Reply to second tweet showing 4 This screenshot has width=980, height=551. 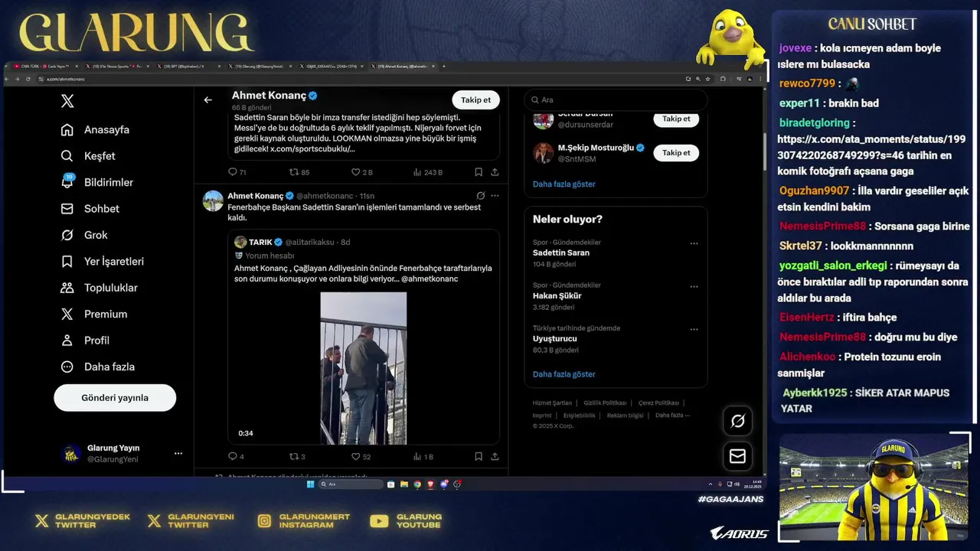237,457
